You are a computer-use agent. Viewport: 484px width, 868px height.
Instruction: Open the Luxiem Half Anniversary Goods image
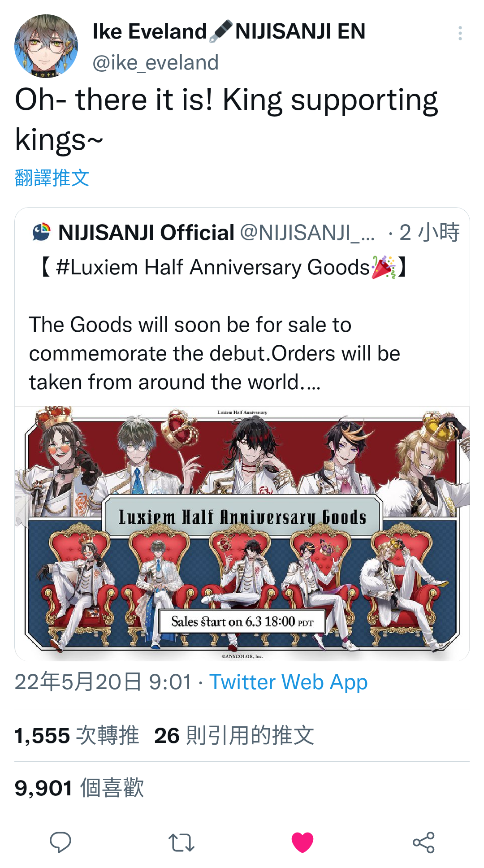(x=242, y=534)
